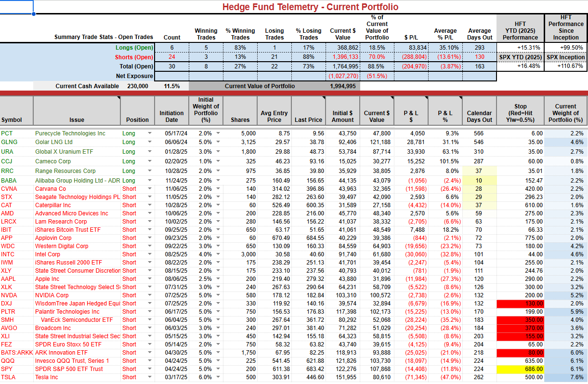Select the Calendar Days Out header cell

[x=479, y=110]
